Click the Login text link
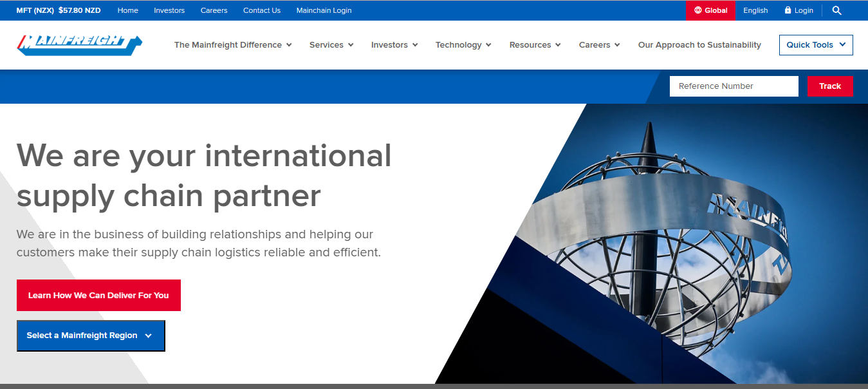The width and height of the screenshot is (868, 389). (804, 10)
